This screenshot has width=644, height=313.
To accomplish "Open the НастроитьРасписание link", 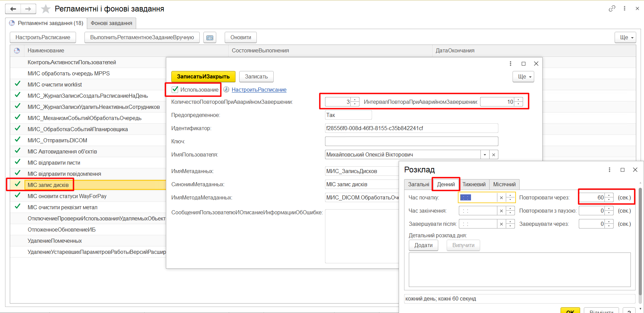I will (259, 90).
